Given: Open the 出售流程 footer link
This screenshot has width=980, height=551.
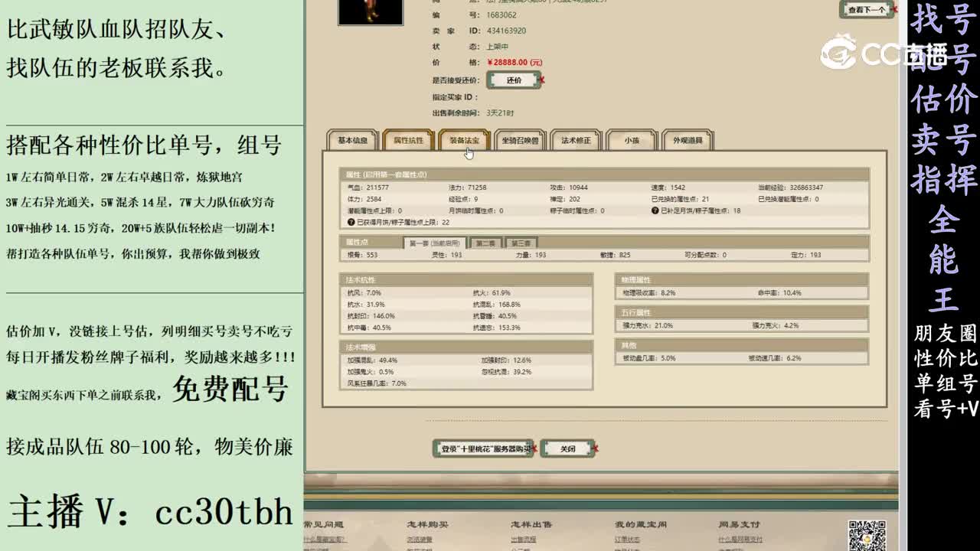Looking at the screenshot, I should (523, 540).
